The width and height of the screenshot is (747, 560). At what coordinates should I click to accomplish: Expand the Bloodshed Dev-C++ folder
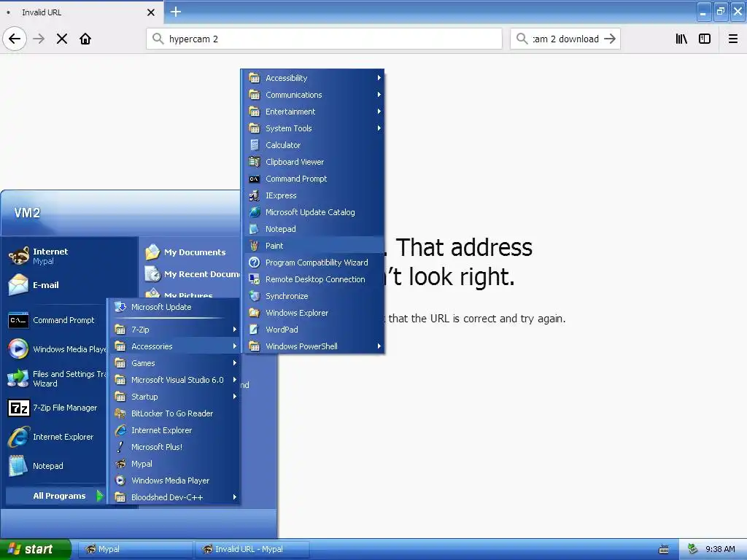tap(174, 497)
